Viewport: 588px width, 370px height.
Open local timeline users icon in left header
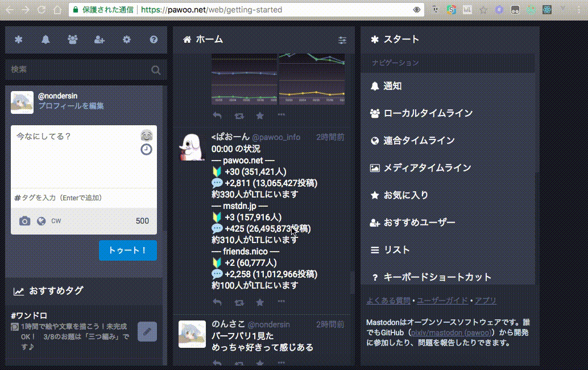point(72,39)
